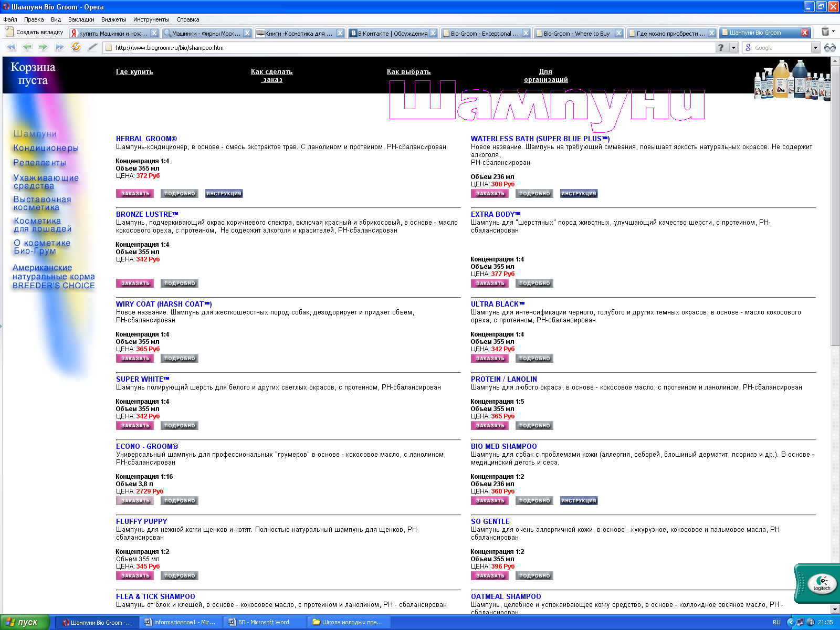
Task: Close the Bio-Groom - Exceptional tab
Action: coord(526,33)
